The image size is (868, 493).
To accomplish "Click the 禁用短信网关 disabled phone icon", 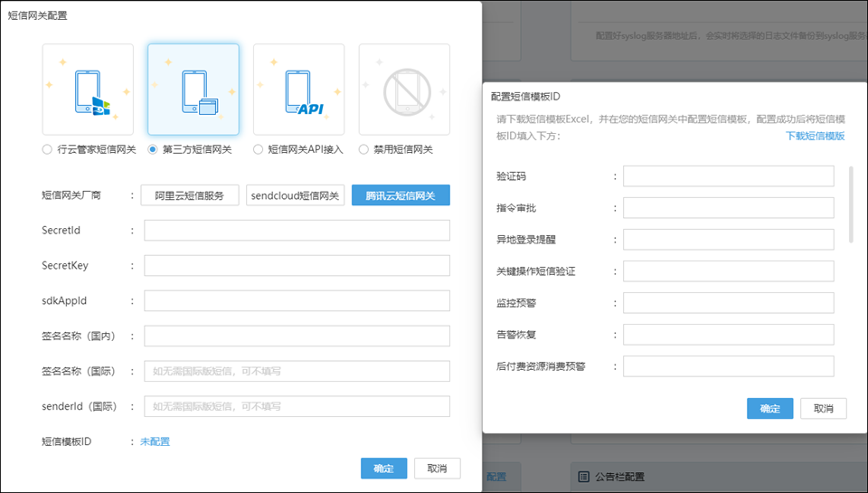I will [x=404, y=90].
